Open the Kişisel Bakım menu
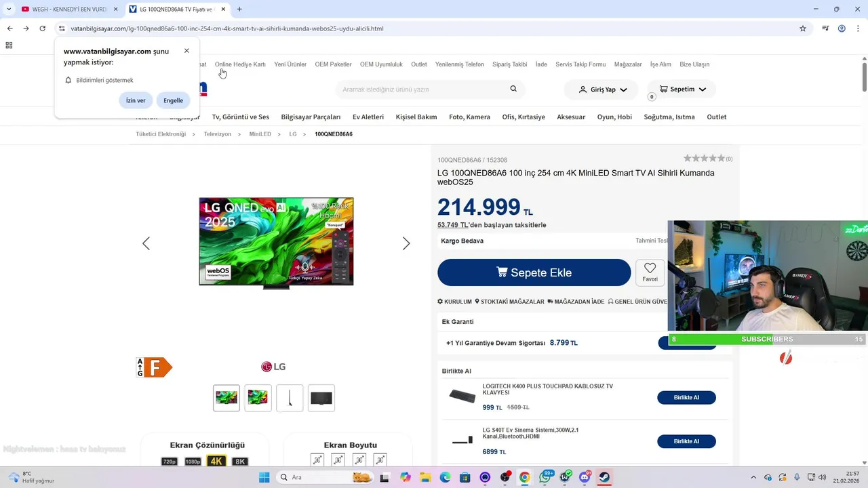The height and width of the screenshot is (488, 868). pyautogui.click(x=416, y=117)
